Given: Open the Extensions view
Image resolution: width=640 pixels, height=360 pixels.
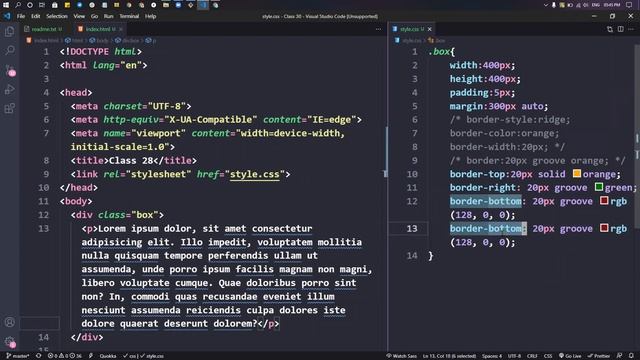Looking at the screenshot, I should click(9, 108).
